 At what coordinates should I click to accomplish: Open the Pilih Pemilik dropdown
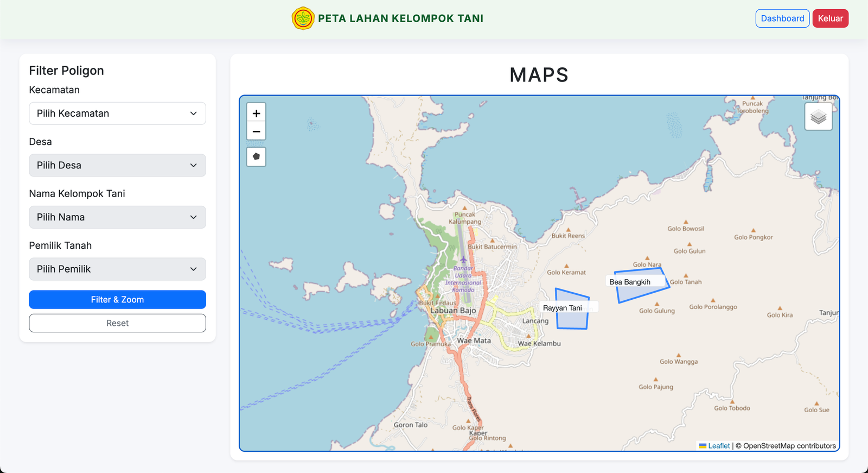coord(117,269)
